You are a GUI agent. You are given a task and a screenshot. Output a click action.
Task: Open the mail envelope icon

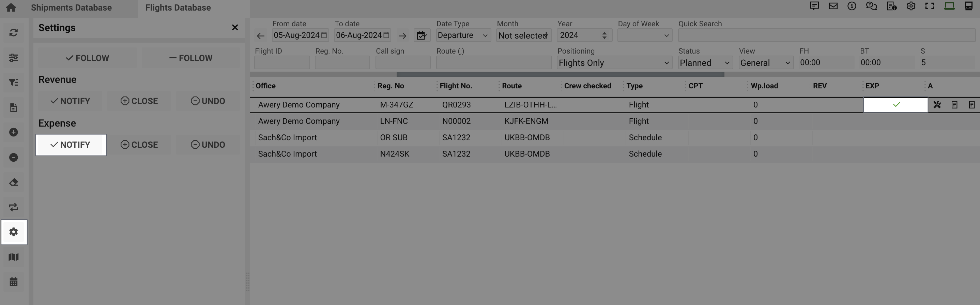point(833,6)
